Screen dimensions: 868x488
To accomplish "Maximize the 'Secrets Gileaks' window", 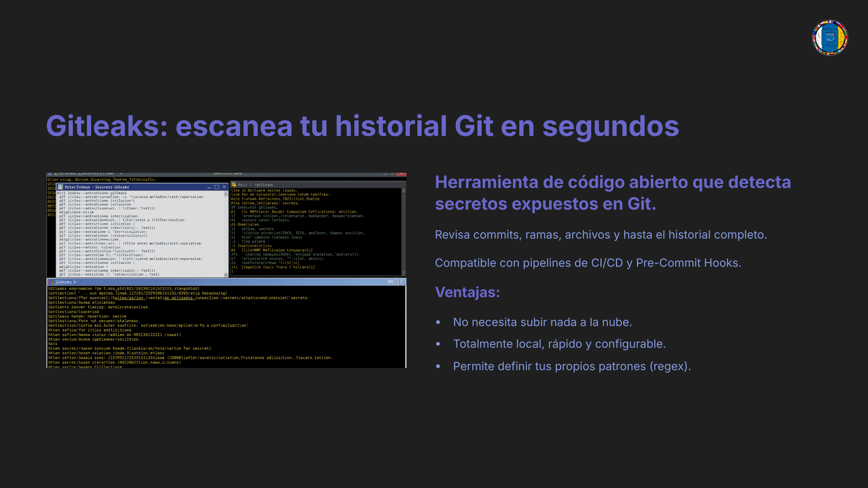I will [x=217, y=187].
